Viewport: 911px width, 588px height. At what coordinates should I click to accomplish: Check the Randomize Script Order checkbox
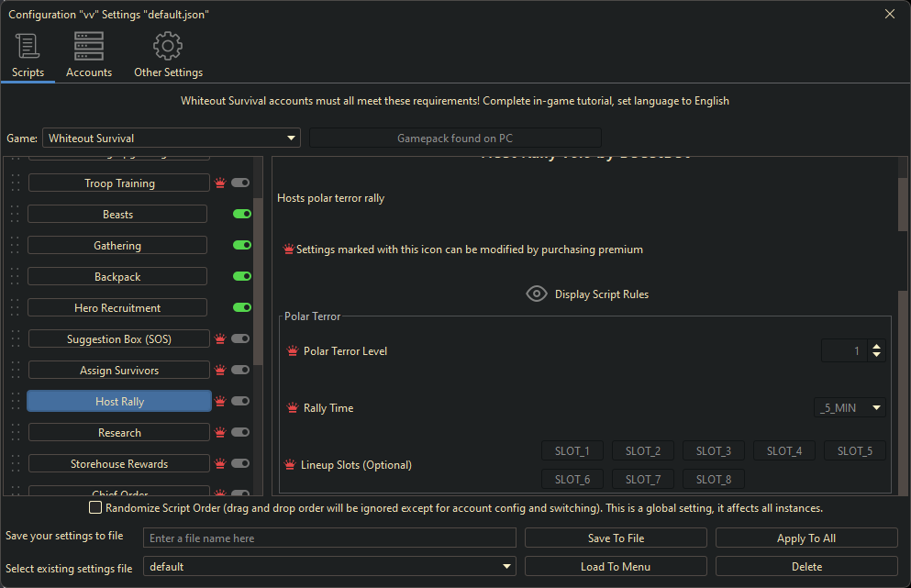point(95,507)
